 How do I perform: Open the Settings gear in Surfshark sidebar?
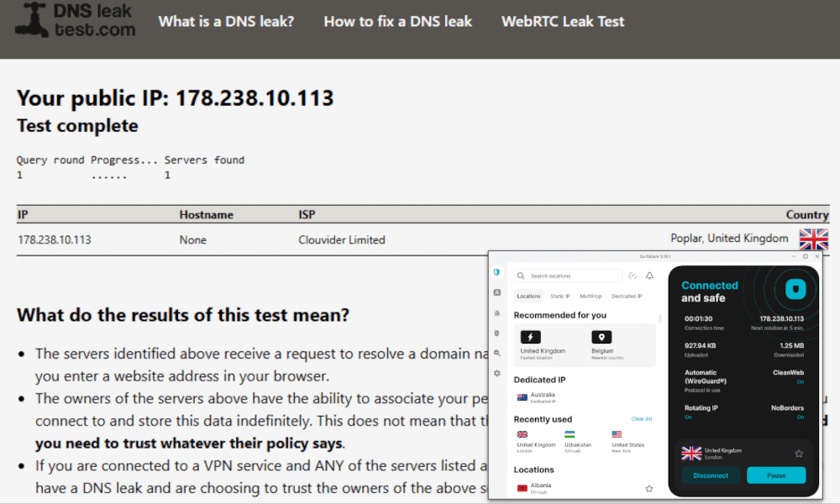click(496, 373)
